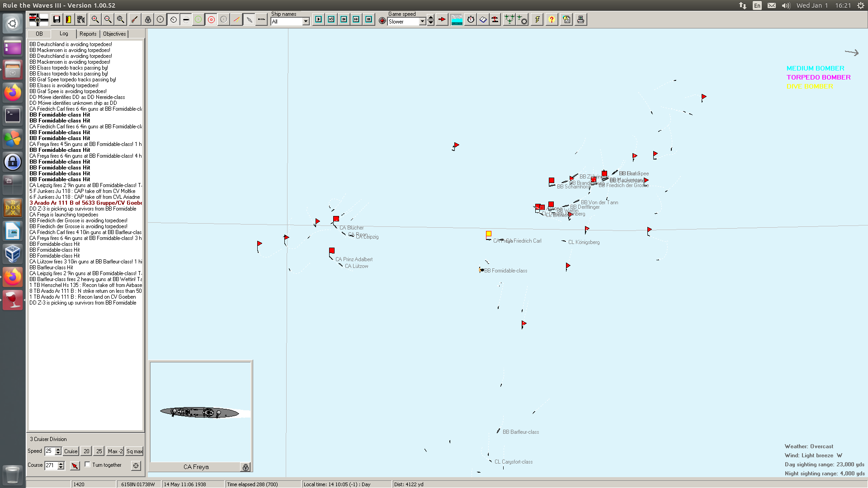Click the pause game button

(x=369, y=19)
